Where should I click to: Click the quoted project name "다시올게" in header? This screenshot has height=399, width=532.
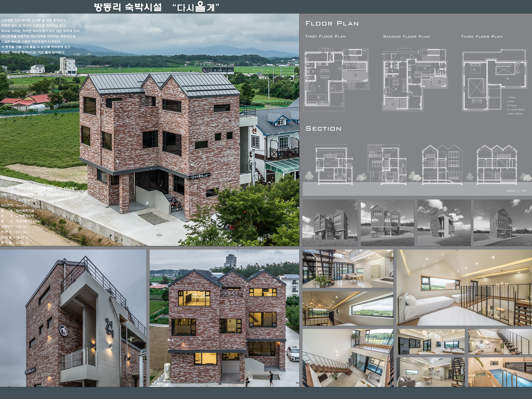pos(196,7)
